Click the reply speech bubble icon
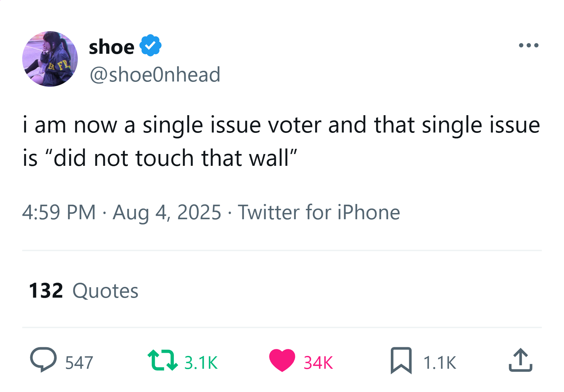The width and height of the screenshot is (564, 392). click(43, 360)
